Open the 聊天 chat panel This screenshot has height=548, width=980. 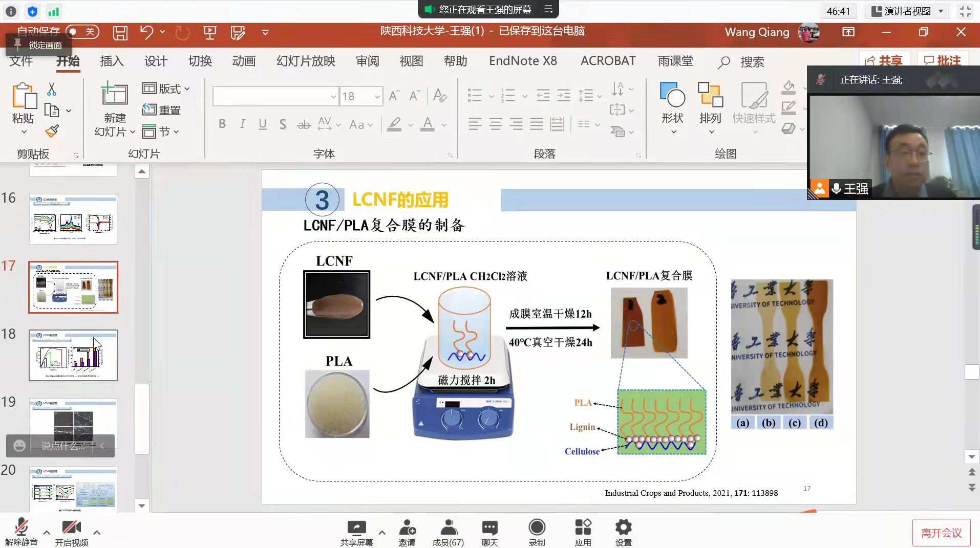point(489,532)
